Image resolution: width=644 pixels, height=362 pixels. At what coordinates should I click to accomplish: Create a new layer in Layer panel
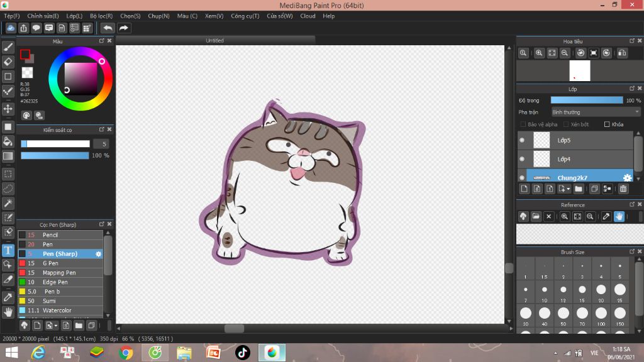tap(524, 189)
